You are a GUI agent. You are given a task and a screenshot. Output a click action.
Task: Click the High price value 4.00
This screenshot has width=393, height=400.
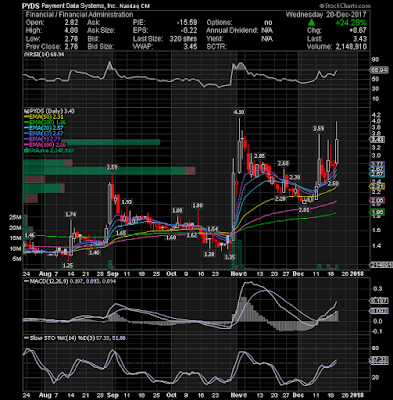pos(72,31)
